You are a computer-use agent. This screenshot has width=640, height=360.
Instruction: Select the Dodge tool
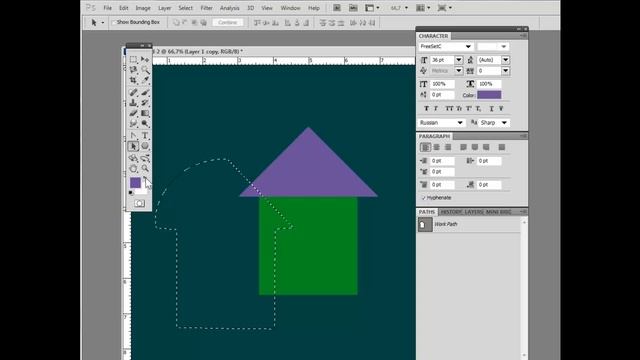pyautogui.click(x=145, y=123)
